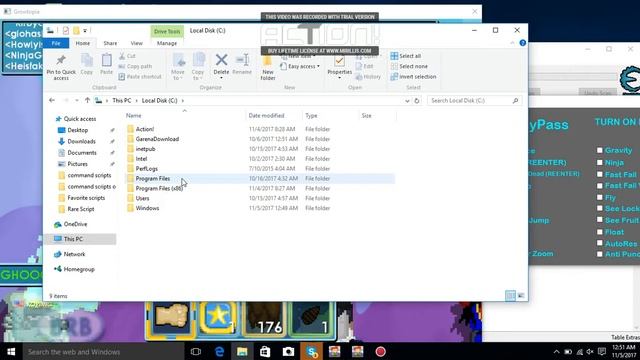This screenshot has height=360, width=640.
Task: Sort by the Name column header
Action: pyautogui.click(x=133, y=116)
